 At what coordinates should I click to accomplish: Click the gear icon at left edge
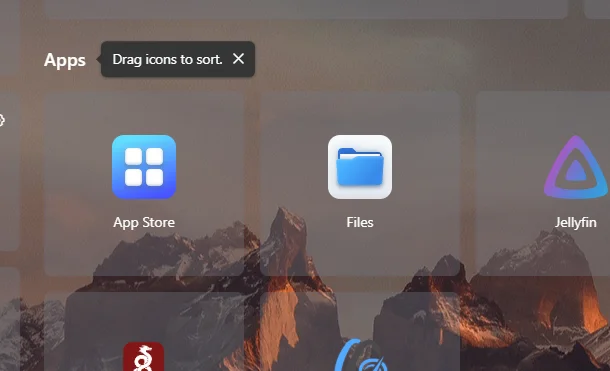click(2, 120)
